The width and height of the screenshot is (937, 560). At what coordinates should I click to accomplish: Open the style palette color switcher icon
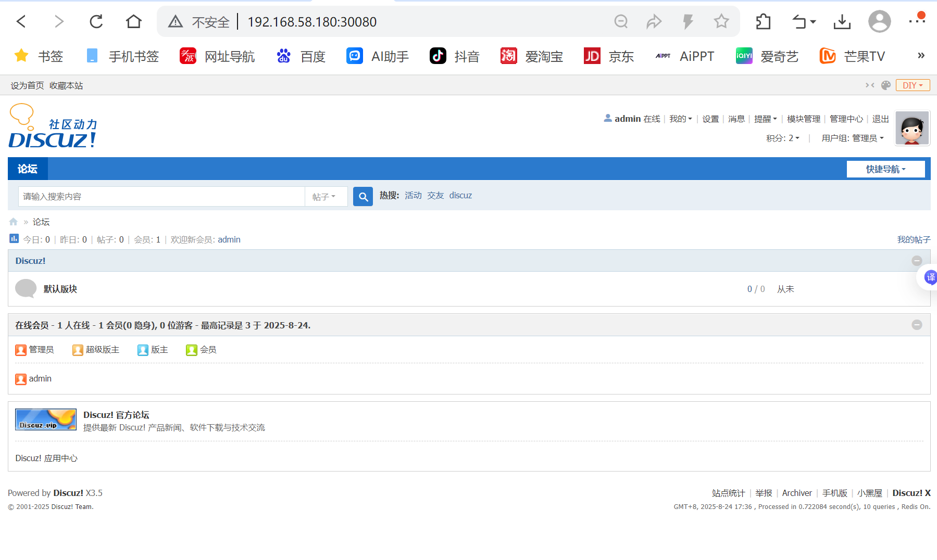[886, 85]
